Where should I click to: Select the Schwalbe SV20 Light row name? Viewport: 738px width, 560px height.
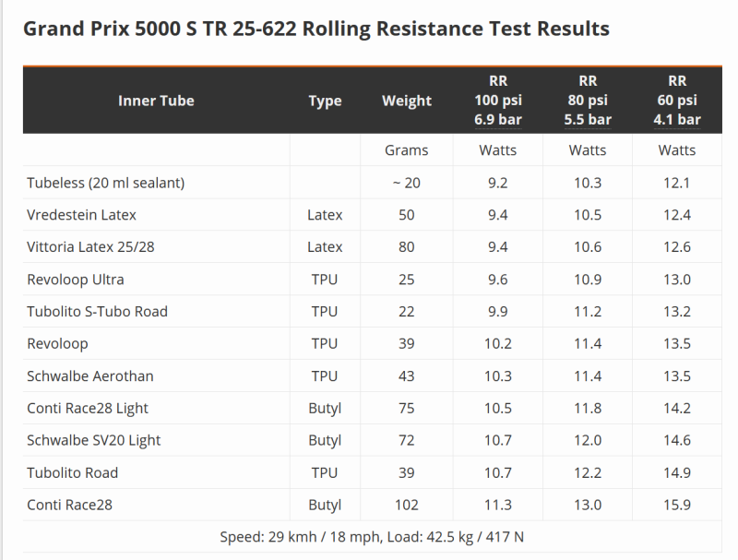[94, 441]
